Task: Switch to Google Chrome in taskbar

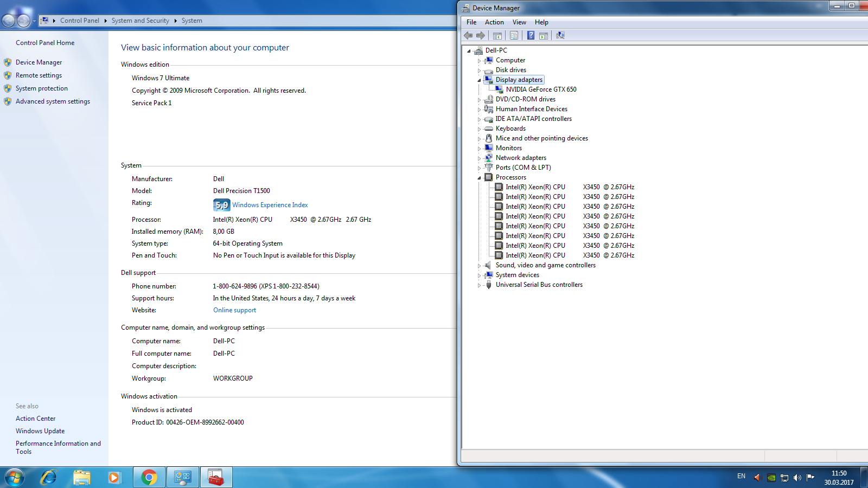Action: (149, 478)
